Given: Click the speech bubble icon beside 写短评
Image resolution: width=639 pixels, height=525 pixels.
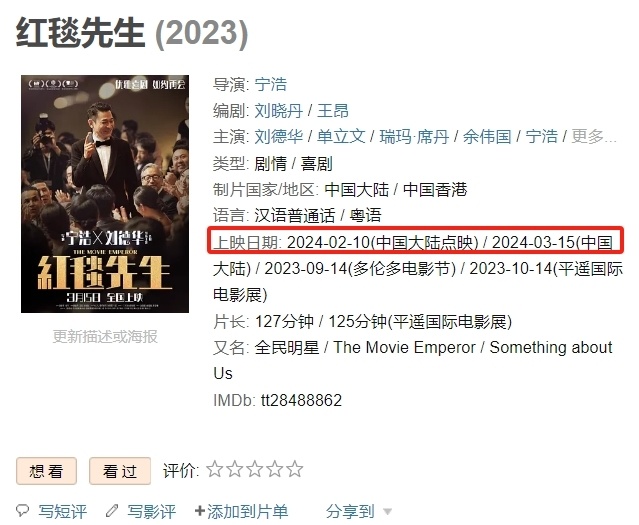Looking at the screenshot, I should coord(22,510).
